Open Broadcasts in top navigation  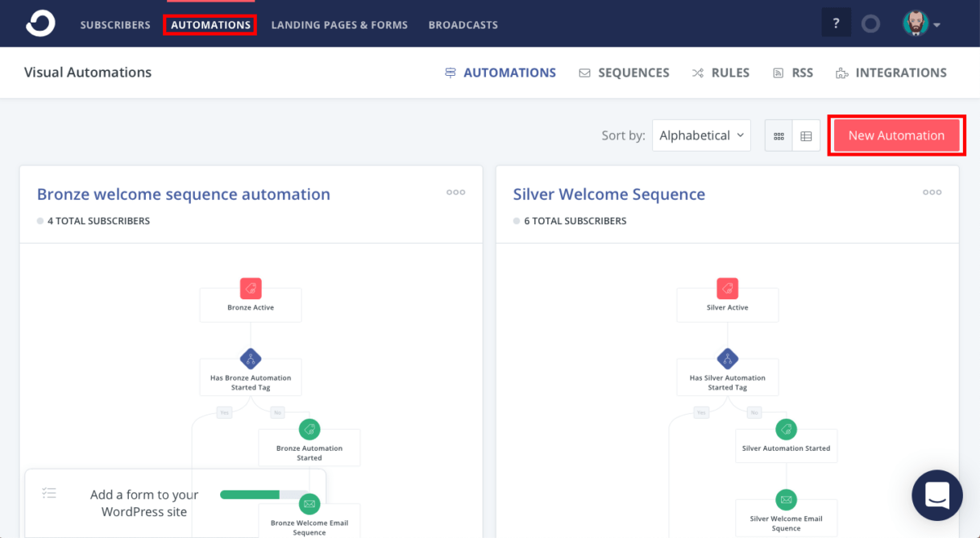463,25
